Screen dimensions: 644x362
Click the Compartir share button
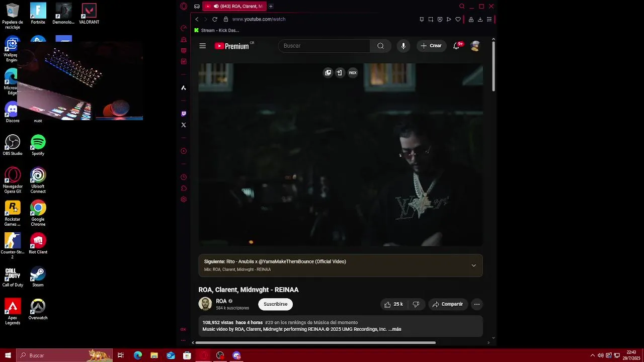click(x=448, y=304)
